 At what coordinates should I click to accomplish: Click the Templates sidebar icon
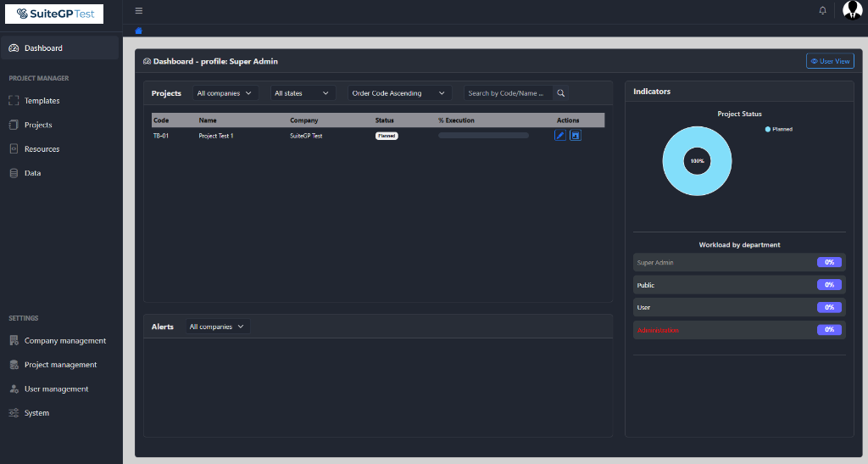pos(14,101)
